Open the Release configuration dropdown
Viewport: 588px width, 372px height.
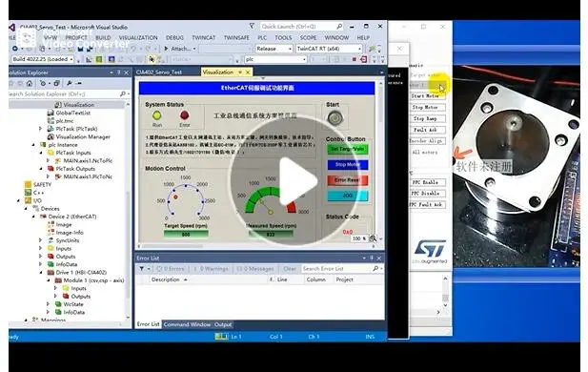coord(274,49)
